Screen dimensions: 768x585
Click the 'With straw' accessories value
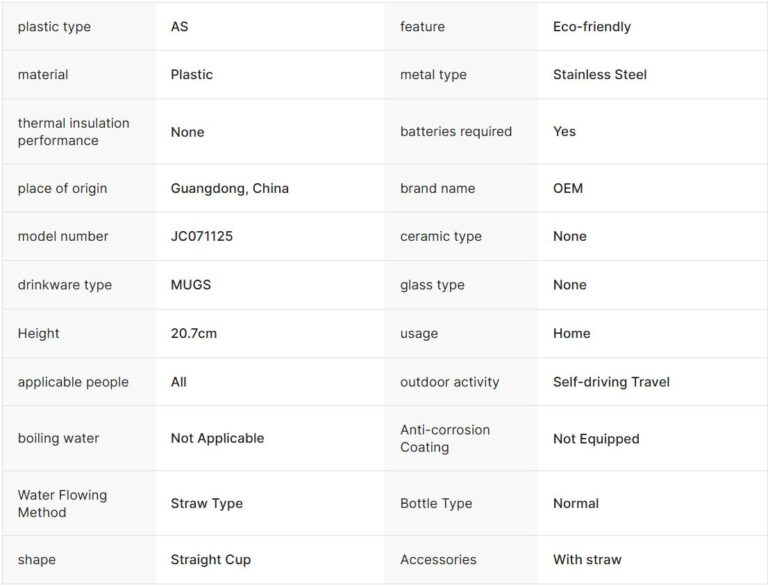[x=589, y=560]
